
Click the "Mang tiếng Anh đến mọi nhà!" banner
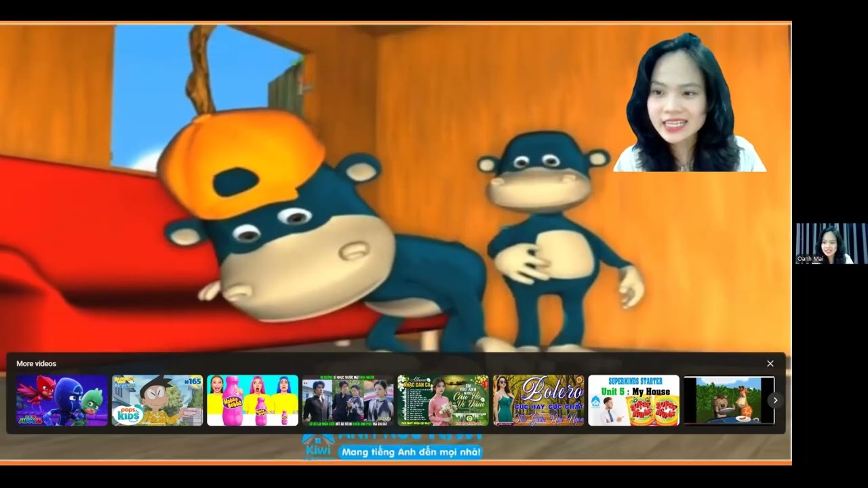tap(411, 451)
